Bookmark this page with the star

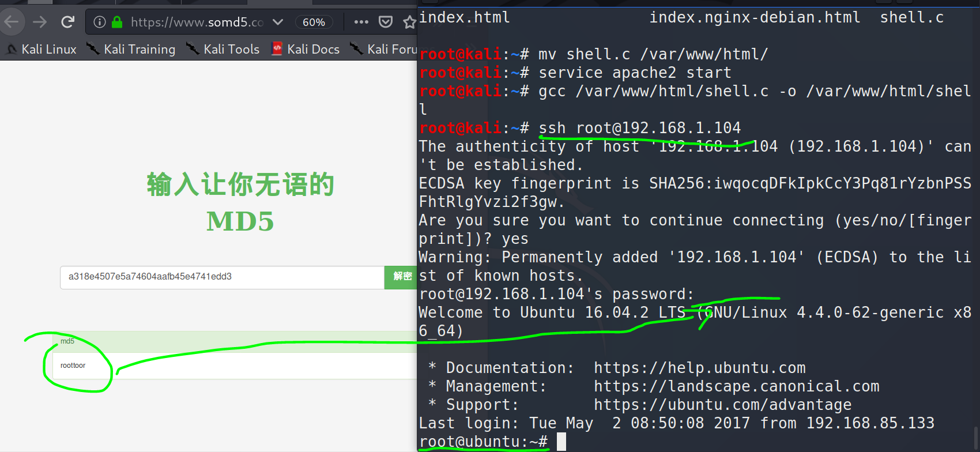pyautogui.click(x=409, y=22)
